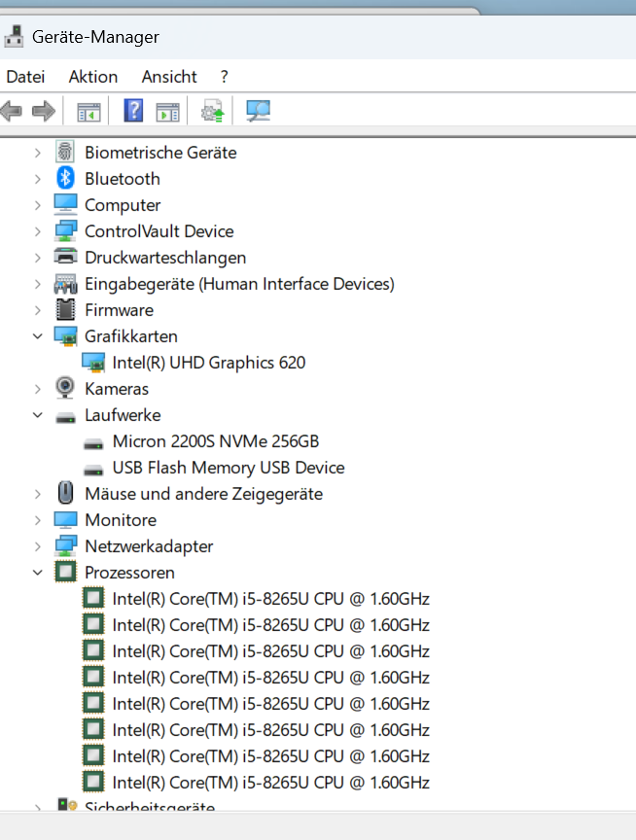
Task: Select the Computer monitor icon
Action: [65, 204]
